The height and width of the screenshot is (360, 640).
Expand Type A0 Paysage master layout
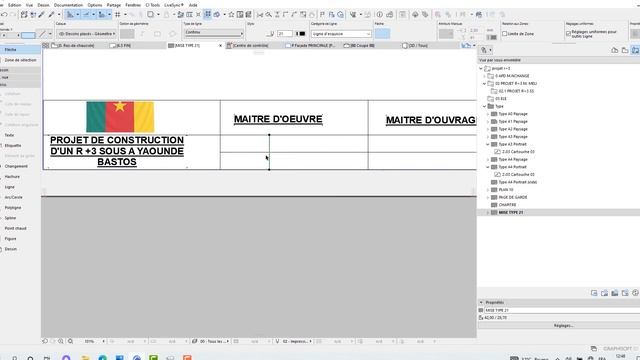pos(488,114)
